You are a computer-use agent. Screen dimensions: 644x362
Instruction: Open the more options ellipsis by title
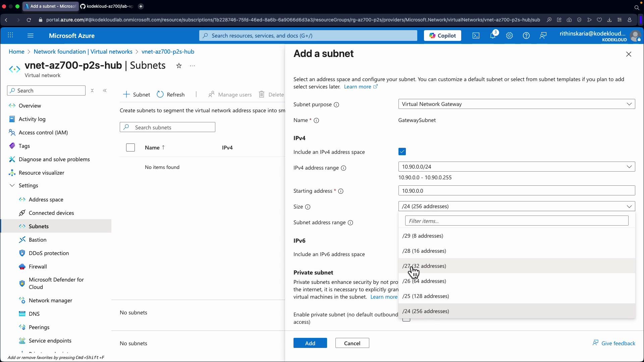click(192, 66)
